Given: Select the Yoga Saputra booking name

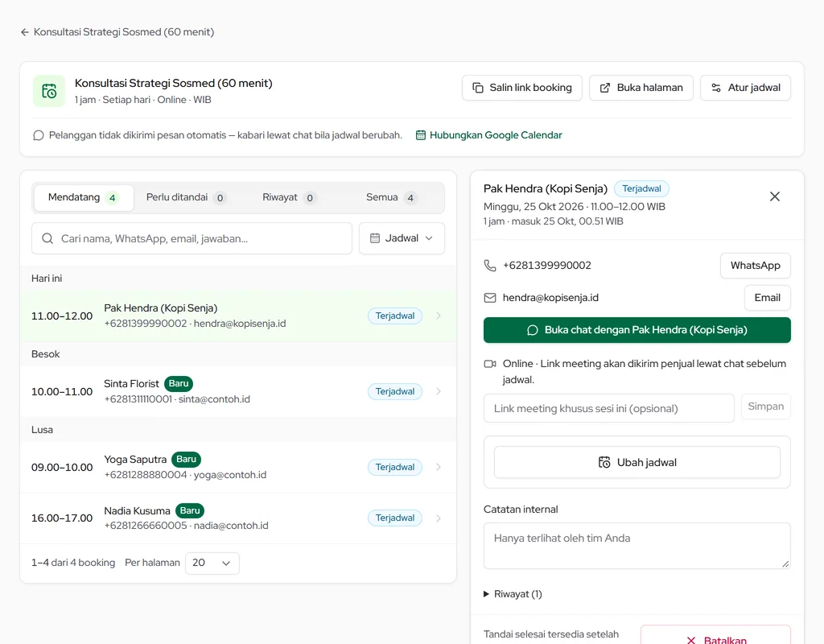Looking at the screenshot, I should (x=135, y=460).
